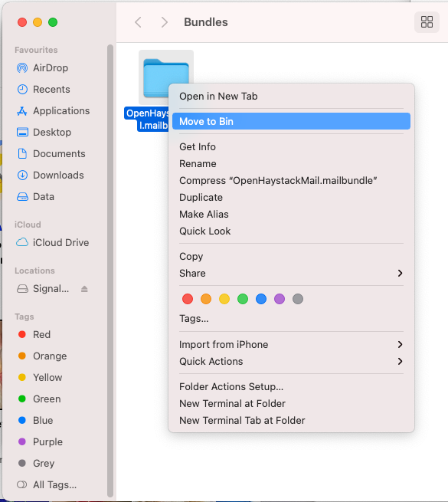
Task: Switch to icon view with the grid button
Action: tap(427, 22)
